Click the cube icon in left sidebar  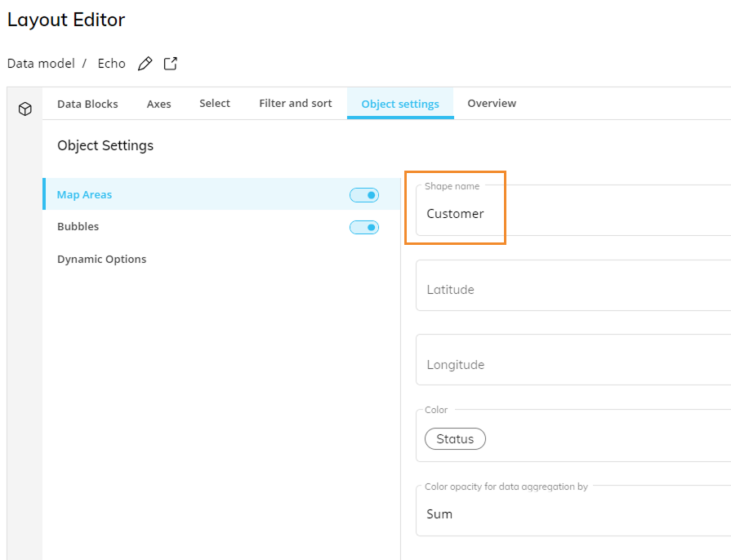[x=25, y=109]
